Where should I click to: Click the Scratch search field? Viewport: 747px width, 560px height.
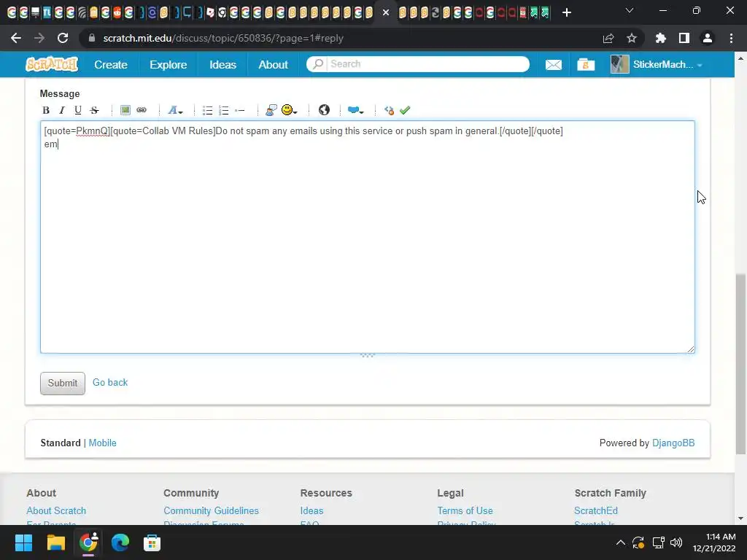[418, 64]
